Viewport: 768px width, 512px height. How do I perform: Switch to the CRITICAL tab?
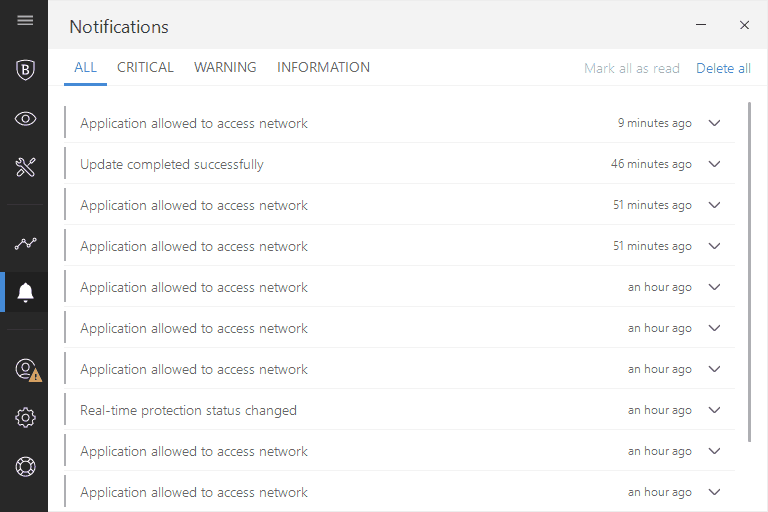pyautogui.click(x=145, y=67)
